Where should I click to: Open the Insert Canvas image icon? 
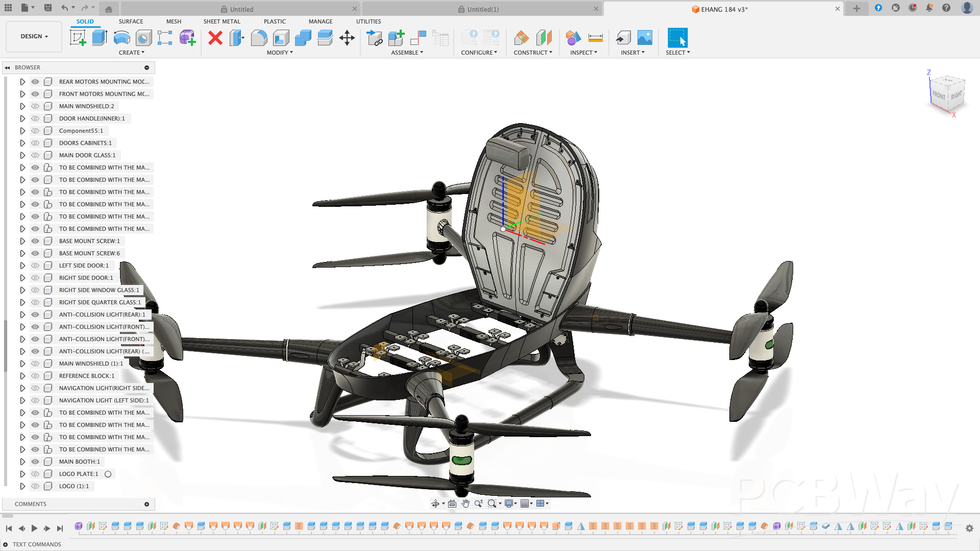[x=645, y=38]
